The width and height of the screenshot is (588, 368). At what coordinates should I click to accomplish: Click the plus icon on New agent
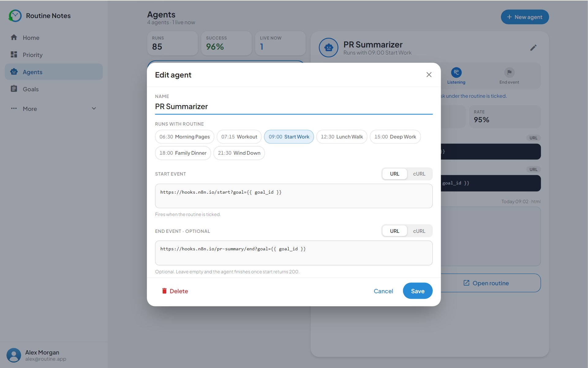(x=509, y=17)
